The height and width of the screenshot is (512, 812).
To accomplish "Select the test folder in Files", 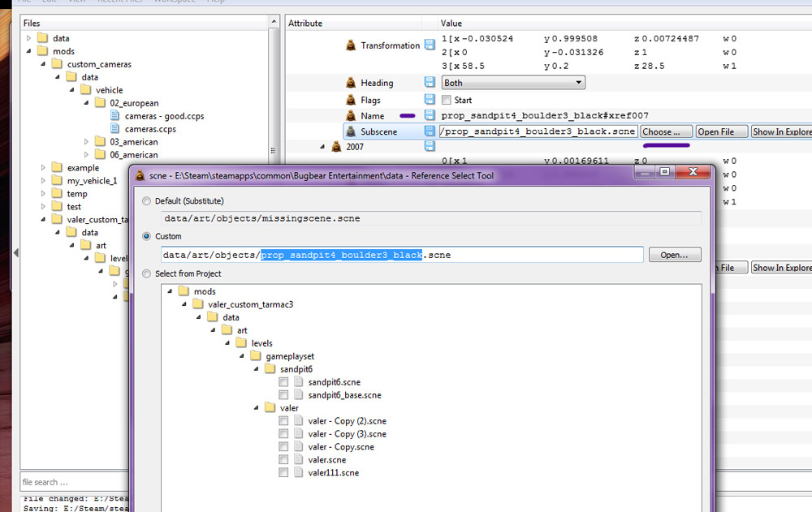I will point(74,207).
